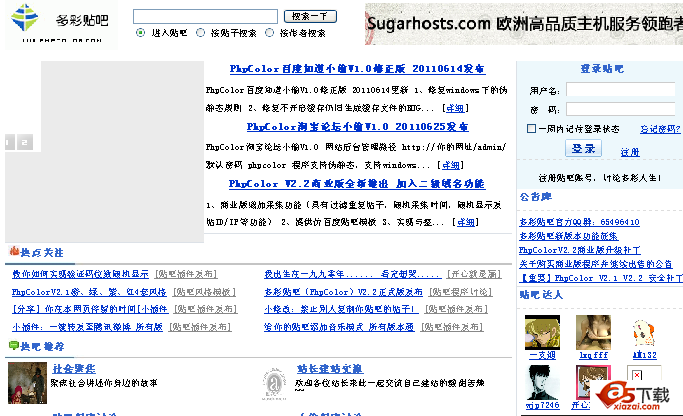Open the 社会聚焦 forum link
Screen dimensions: 683x416
tap(74, 369)
